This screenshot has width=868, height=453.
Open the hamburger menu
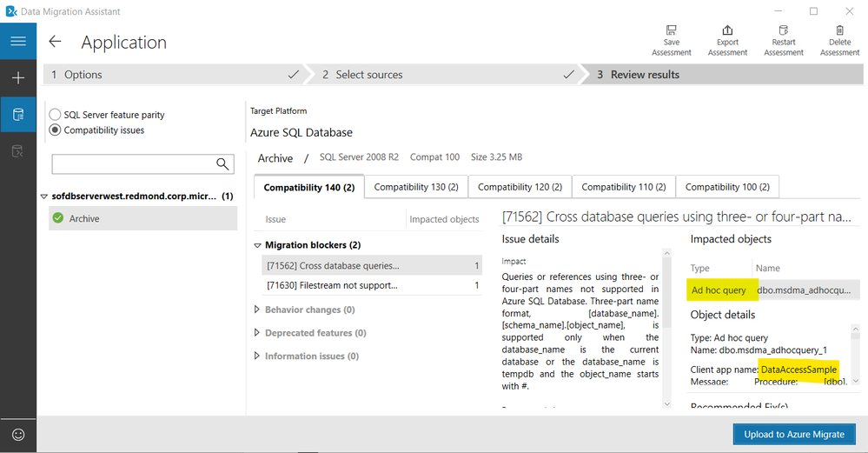[x=18, y=41]
